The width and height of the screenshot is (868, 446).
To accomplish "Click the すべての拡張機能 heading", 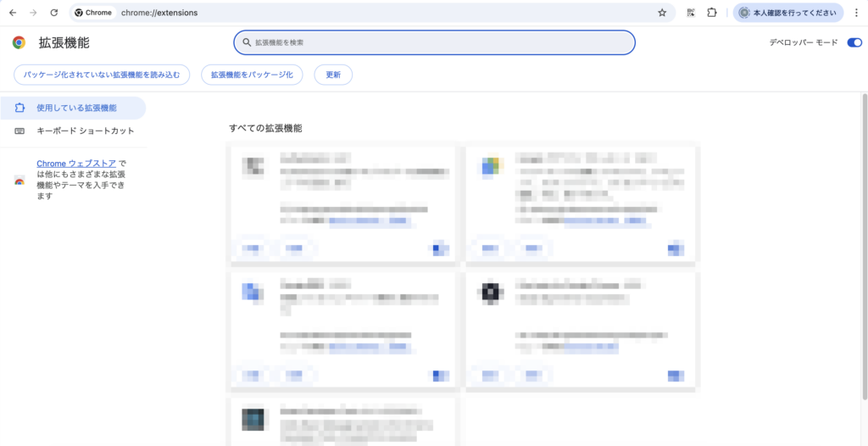I will tap(265, 129).
